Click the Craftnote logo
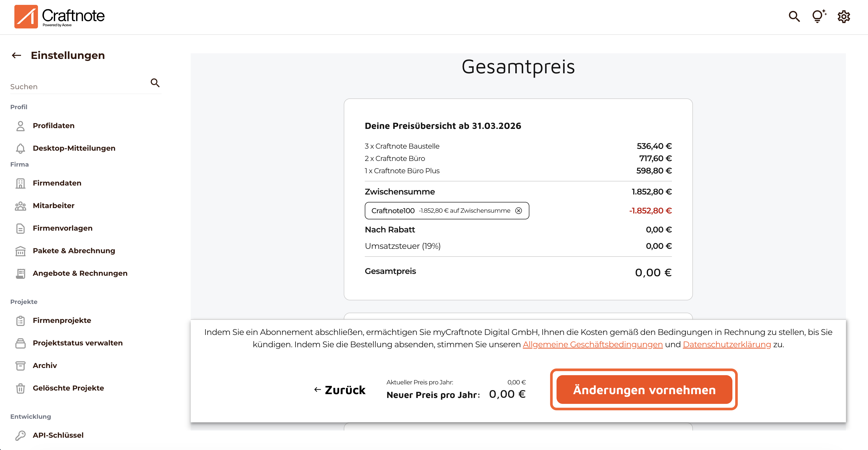Image resolution: width=868 pixels, height=450 pixels. pyautogui.click(x=59, y=16)
